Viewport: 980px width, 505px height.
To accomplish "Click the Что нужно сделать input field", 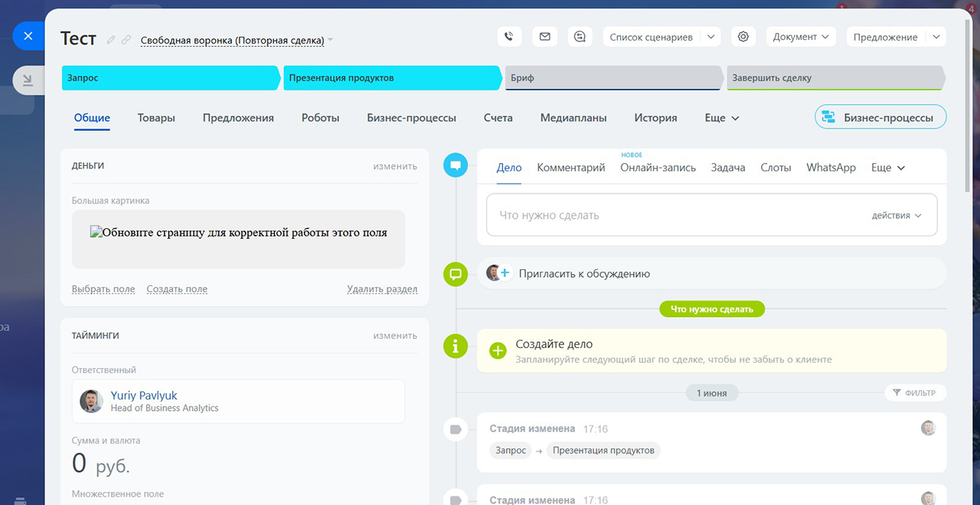I will 674,216.
